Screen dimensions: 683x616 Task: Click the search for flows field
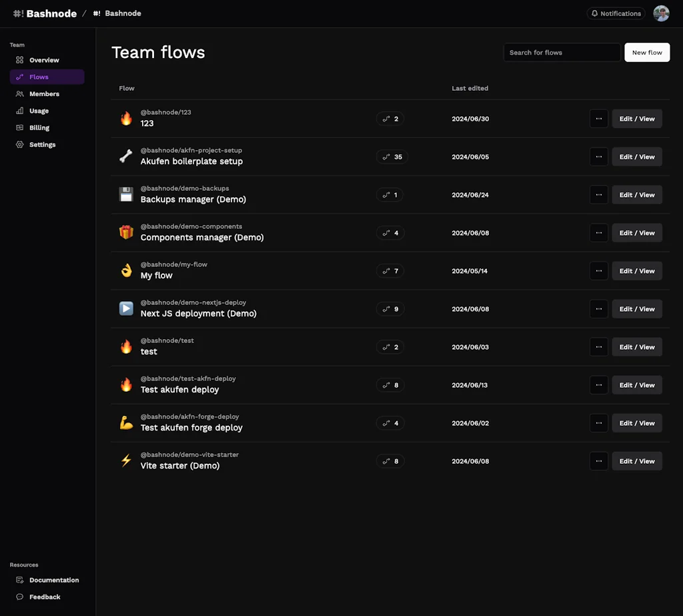click(x=562, y=52)
